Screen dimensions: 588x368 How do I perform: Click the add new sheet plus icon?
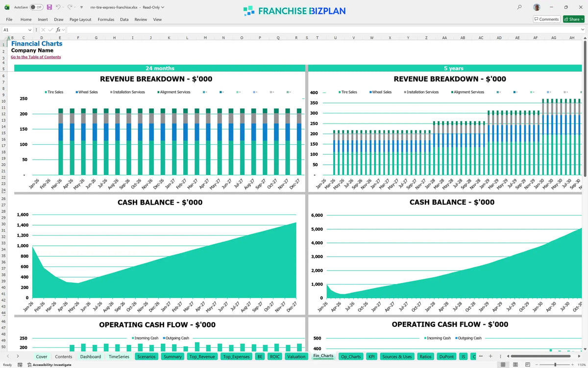[x=490, y=356]
